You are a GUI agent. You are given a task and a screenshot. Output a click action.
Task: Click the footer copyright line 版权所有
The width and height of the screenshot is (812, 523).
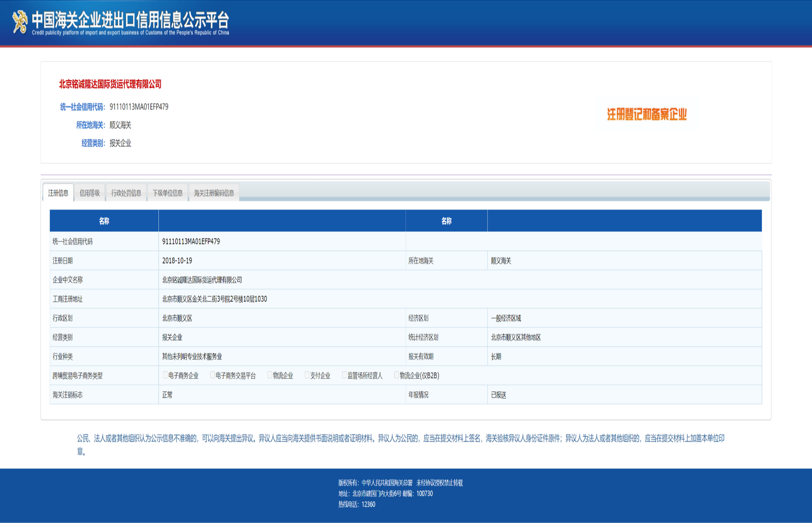click(x=400, y=483)
